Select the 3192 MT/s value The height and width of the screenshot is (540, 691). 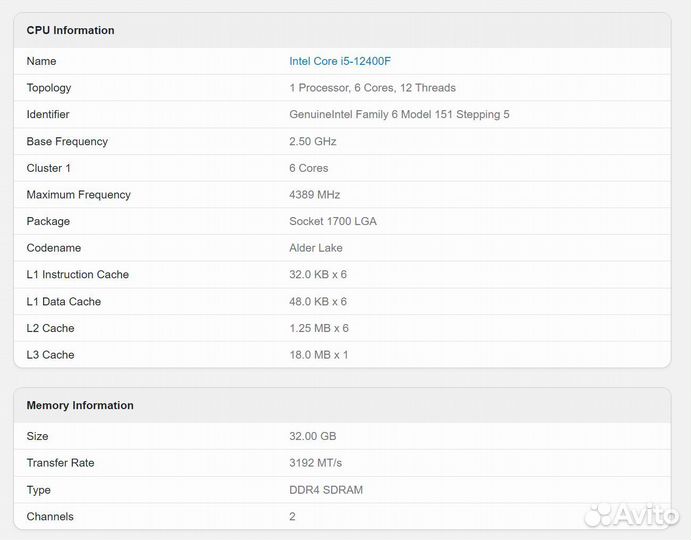point(316,463)
